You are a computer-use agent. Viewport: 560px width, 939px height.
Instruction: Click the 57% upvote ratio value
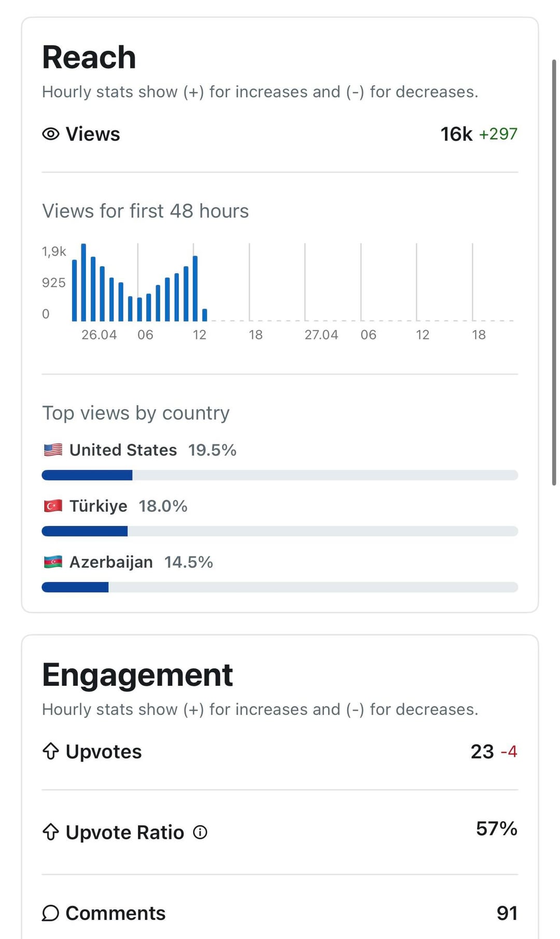click(496, 828)
